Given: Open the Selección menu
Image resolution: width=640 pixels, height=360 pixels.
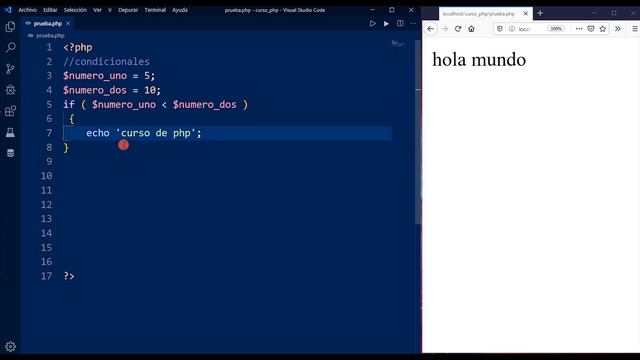Looking at the screenshot, I should click(x=75, y=10).
